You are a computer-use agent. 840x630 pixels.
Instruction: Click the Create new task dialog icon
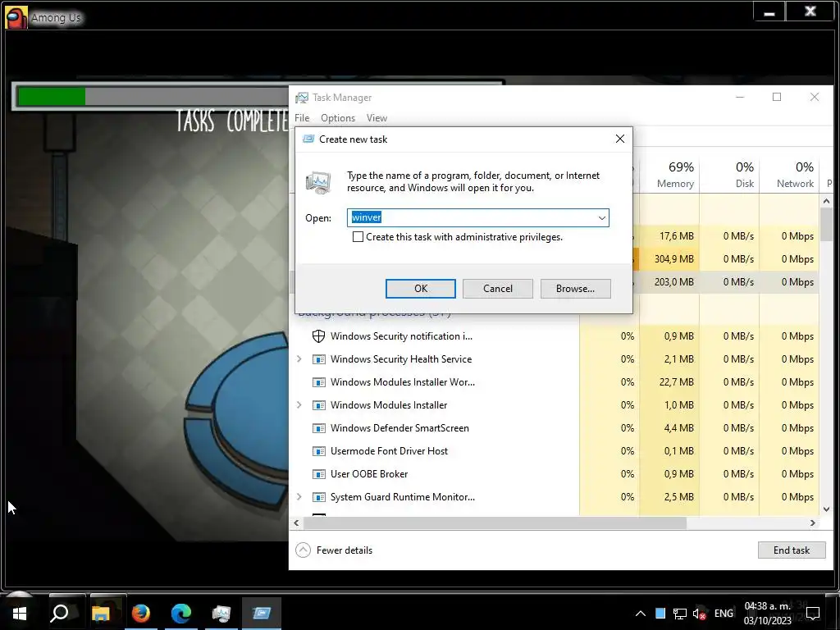pos(308,139)
